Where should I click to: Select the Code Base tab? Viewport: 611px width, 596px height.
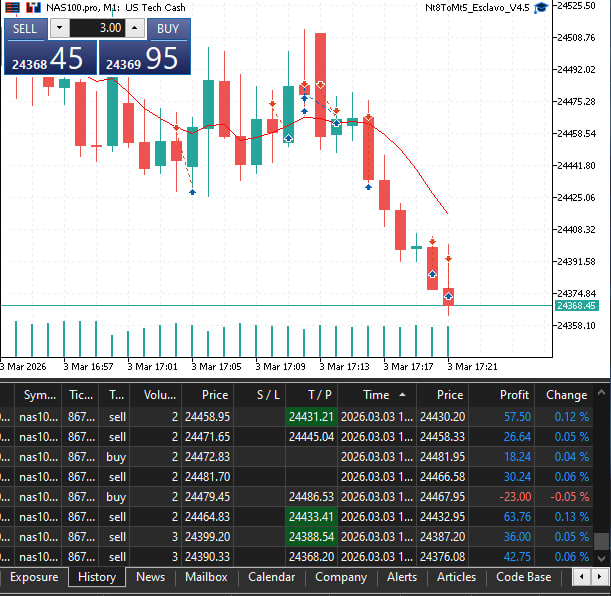pyautogui.click(x=523, y=577)
